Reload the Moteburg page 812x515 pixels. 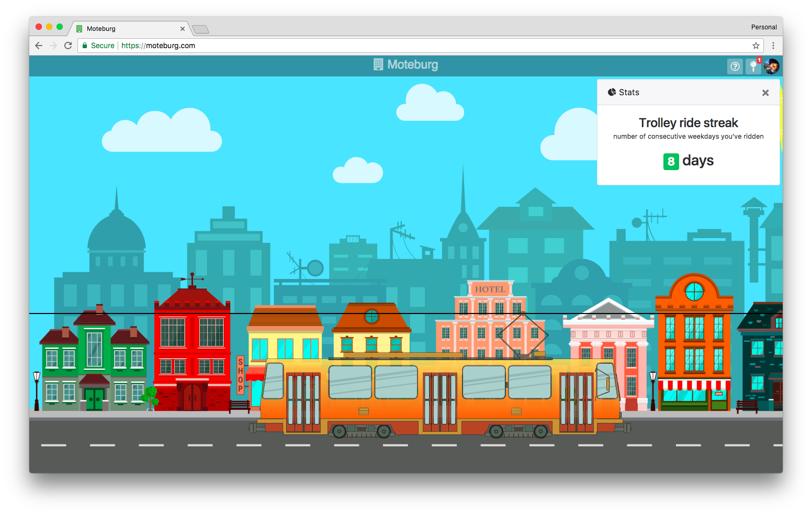[x=68, y=46]
